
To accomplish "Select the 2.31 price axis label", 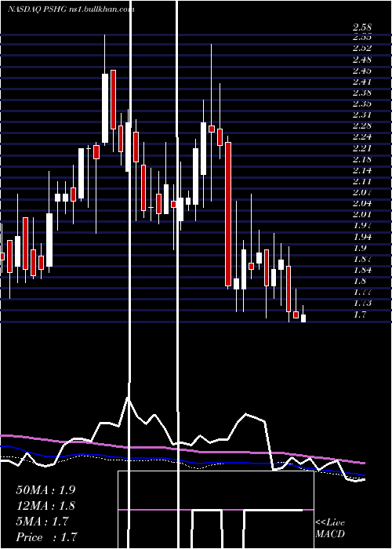I will 362,115.
